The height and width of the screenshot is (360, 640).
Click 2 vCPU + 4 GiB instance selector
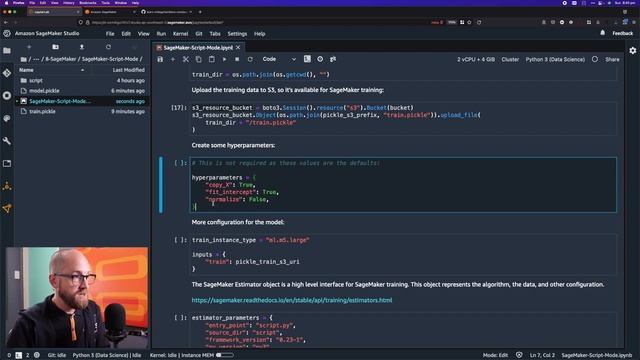click(476, 60)
